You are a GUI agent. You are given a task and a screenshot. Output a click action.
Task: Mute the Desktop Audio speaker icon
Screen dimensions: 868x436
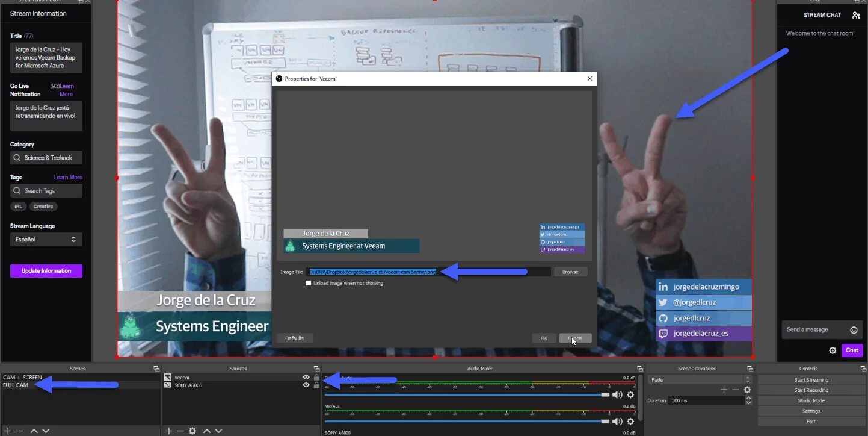[617, 394]
